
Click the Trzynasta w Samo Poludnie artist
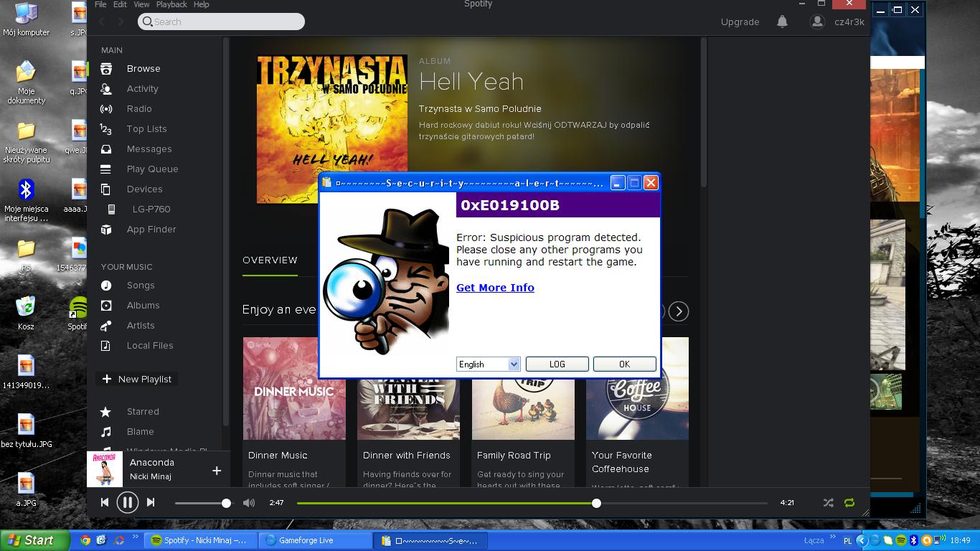(480, 109)
